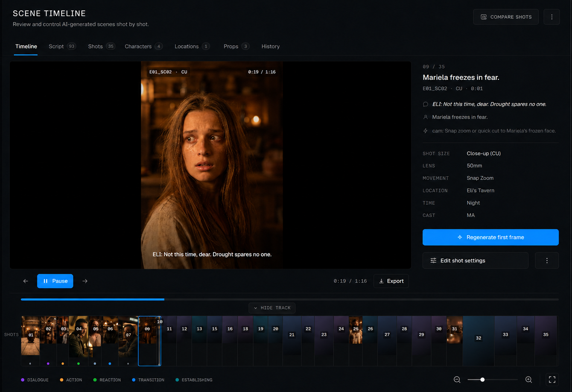Image resolution: width=572 pixels, height=392 pixels.
Task: Click the blue Transition legend swatch
Action: [x=134, y=380]
